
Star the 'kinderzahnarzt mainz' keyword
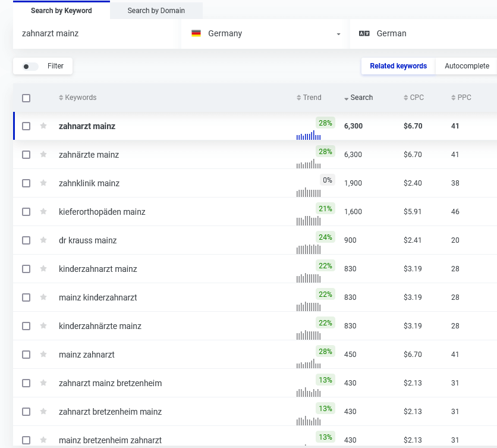[x=43, y=269]
